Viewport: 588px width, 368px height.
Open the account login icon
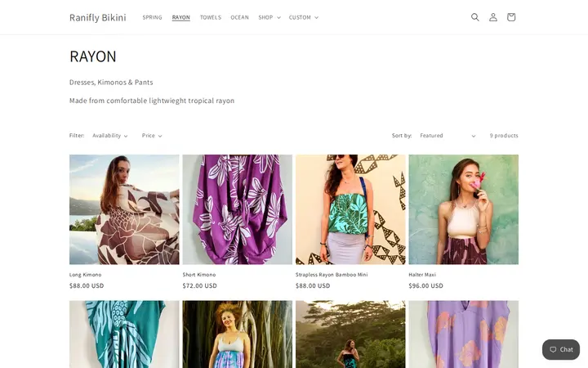(x=492, y=17)
